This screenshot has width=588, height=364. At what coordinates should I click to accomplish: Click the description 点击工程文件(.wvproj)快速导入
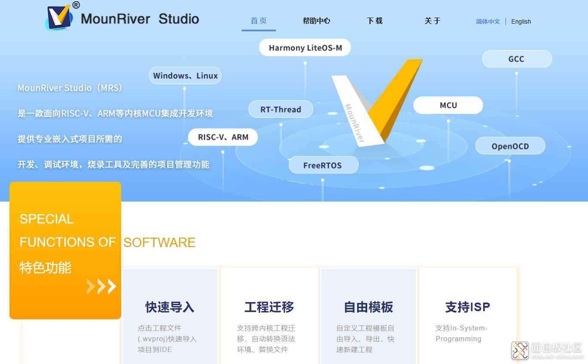coord(167,339)
